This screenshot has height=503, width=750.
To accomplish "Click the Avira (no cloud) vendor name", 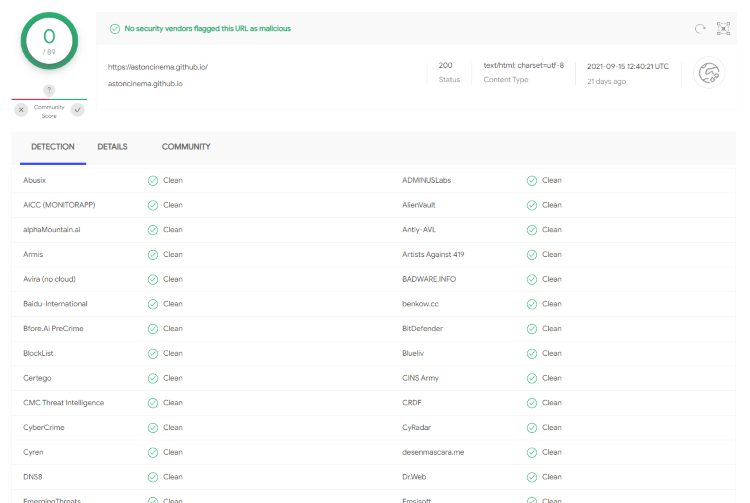I will click(49, 279).
